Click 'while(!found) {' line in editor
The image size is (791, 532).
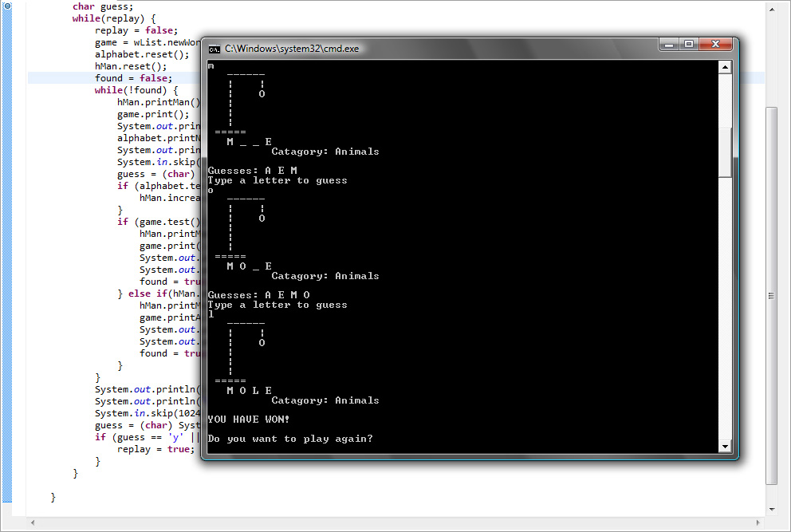coord(136,90)
